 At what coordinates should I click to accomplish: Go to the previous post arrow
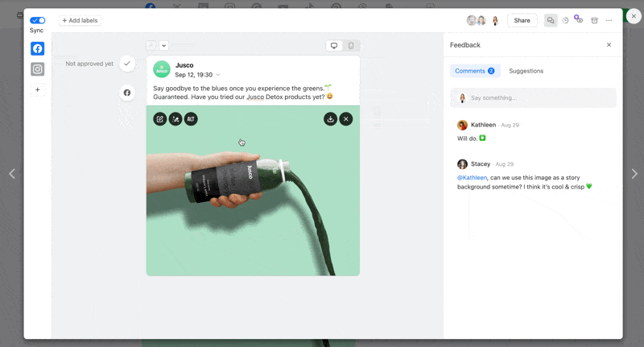(12, 174)
